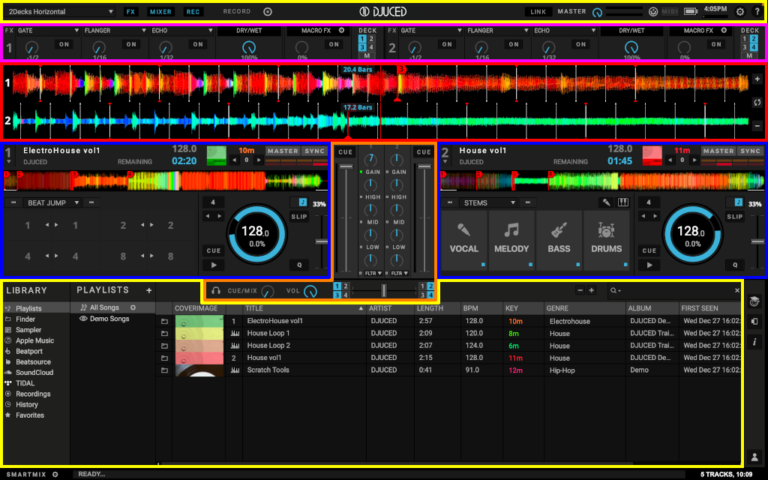Open help with the question mark icon

756,12
